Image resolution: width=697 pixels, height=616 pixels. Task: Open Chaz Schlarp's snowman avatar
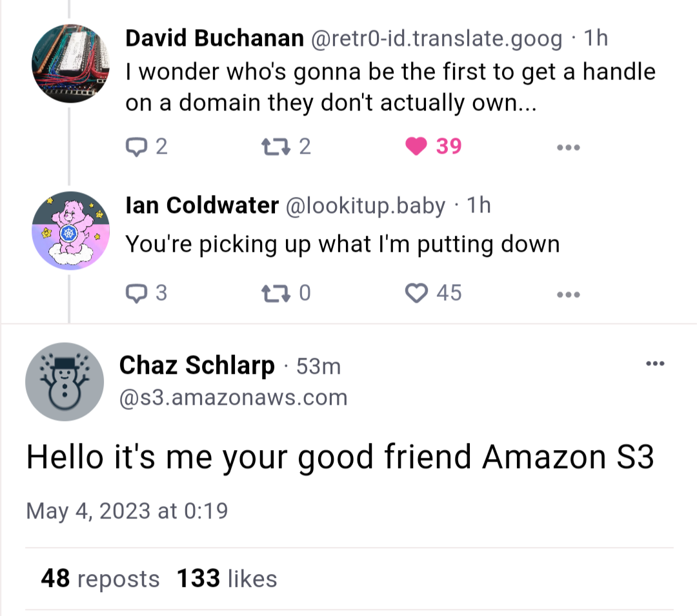65,382
